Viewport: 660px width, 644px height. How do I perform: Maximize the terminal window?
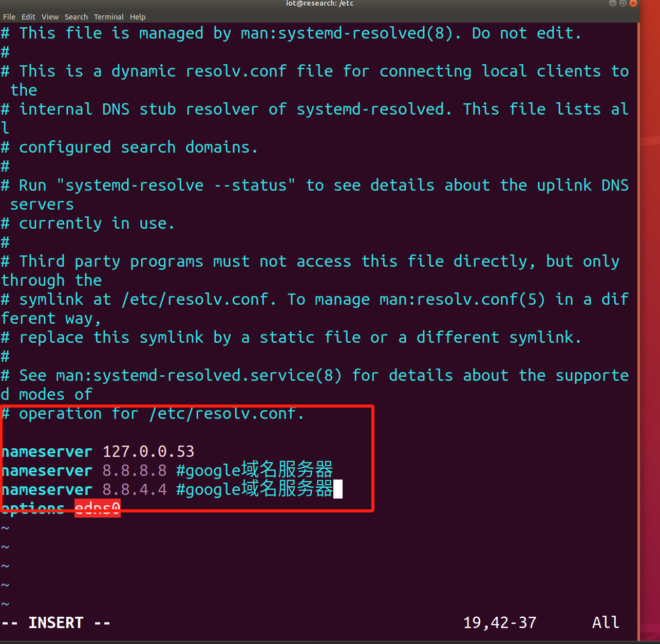click(623, 3)
